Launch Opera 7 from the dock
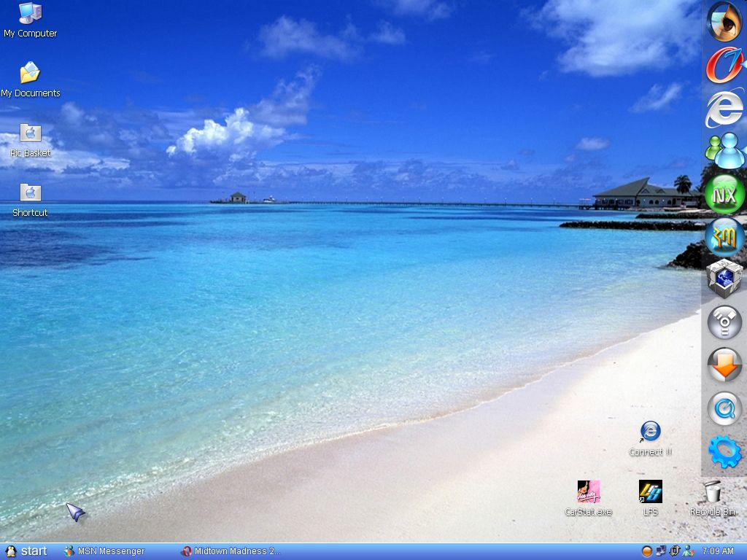Screen dimensions: 747x560 pyautogui.click(x=724, y=66)
